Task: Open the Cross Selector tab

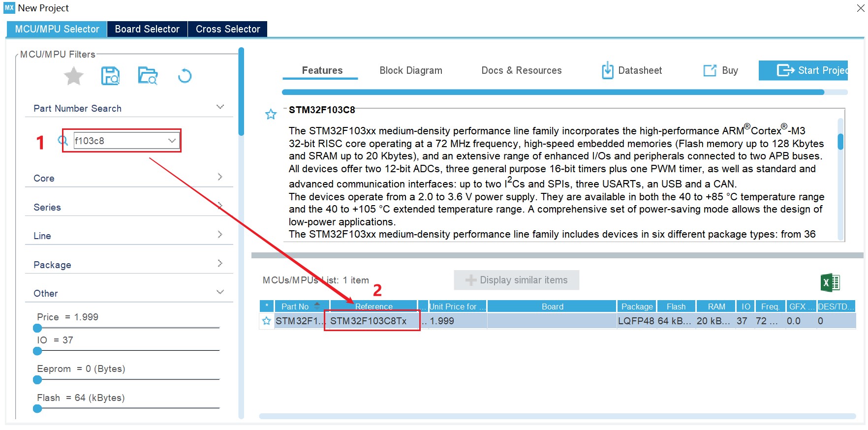Action: point(228,29)
